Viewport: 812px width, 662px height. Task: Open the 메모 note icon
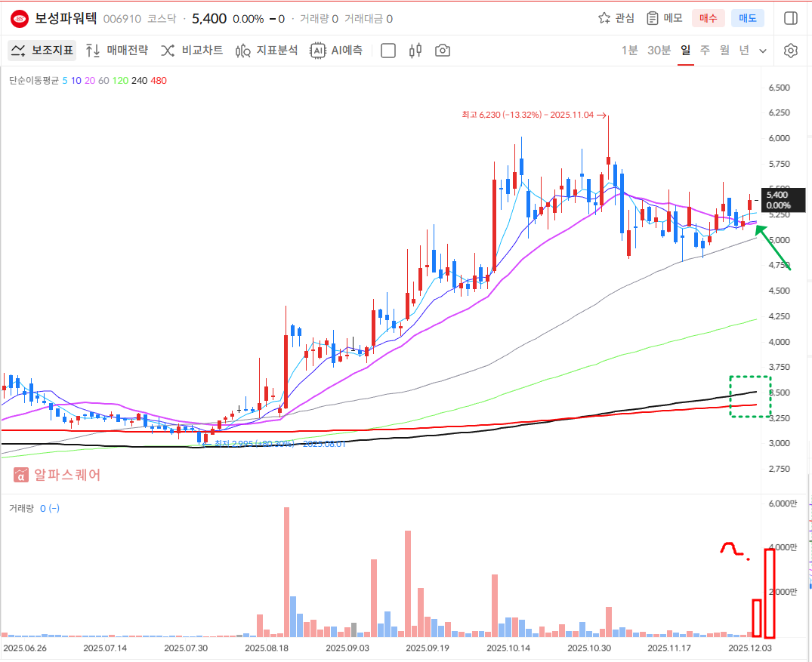pos(664,18)
